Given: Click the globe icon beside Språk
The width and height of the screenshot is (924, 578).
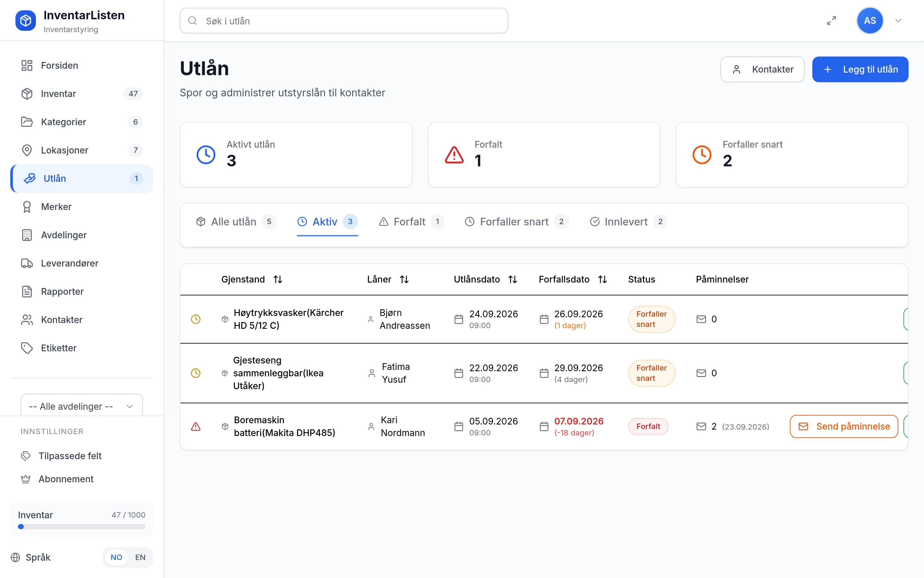Looking at the screenshot, I should tap(15, 557).
